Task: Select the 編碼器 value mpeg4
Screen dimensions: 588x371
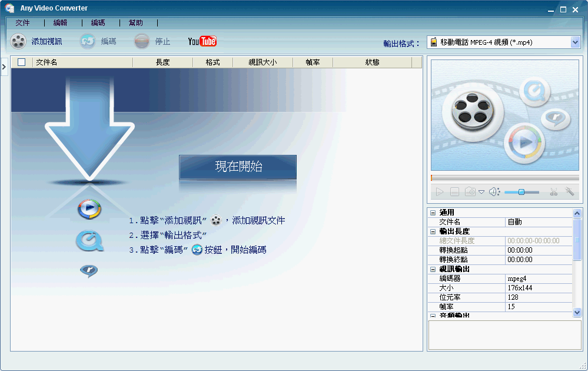Action: tap(539, 279)
